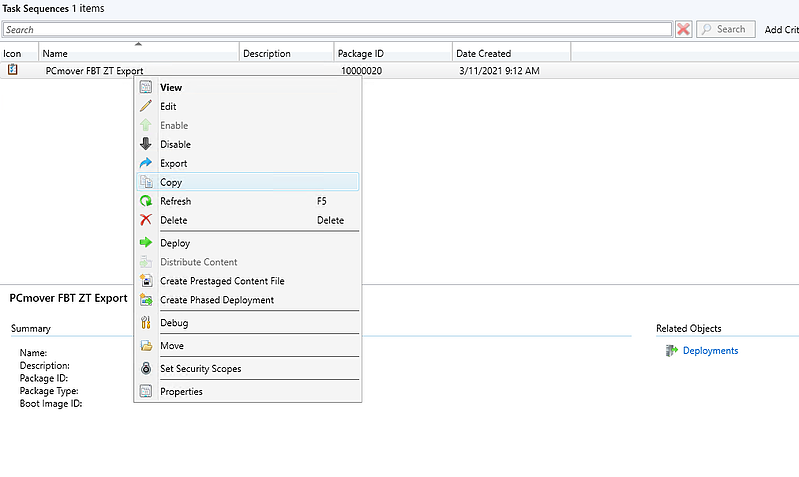Select Disable in the context menu
The height and width of the screenshot is (477, 799).
[248, 144]
